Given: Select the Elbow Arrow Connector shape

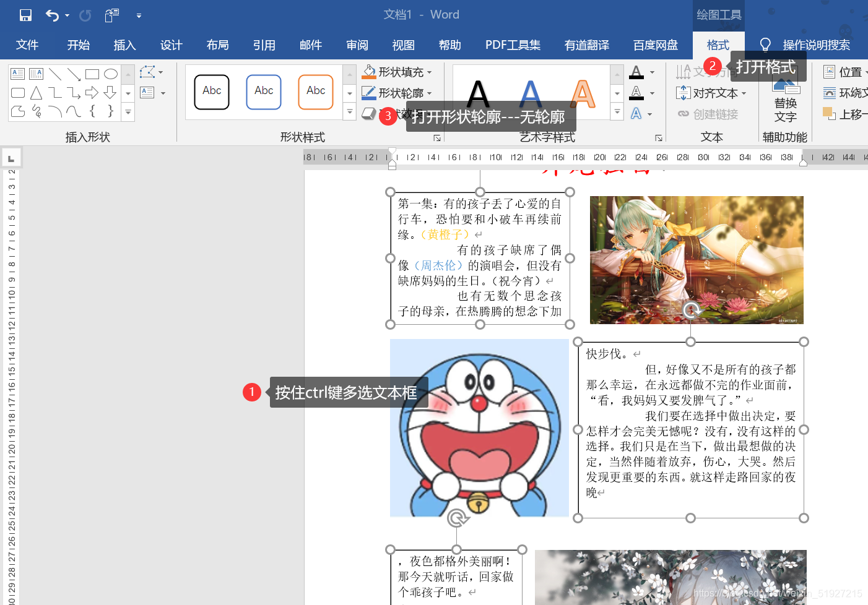Looking at the screenshot, I should point(74,93).
